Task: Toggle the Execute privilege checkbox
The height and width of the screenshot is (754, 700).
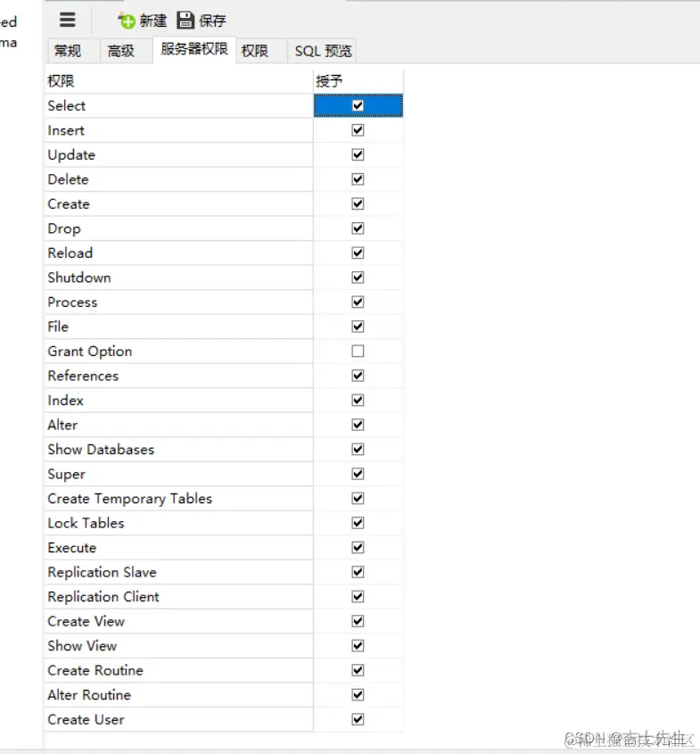Action: (x=358, y=547)
